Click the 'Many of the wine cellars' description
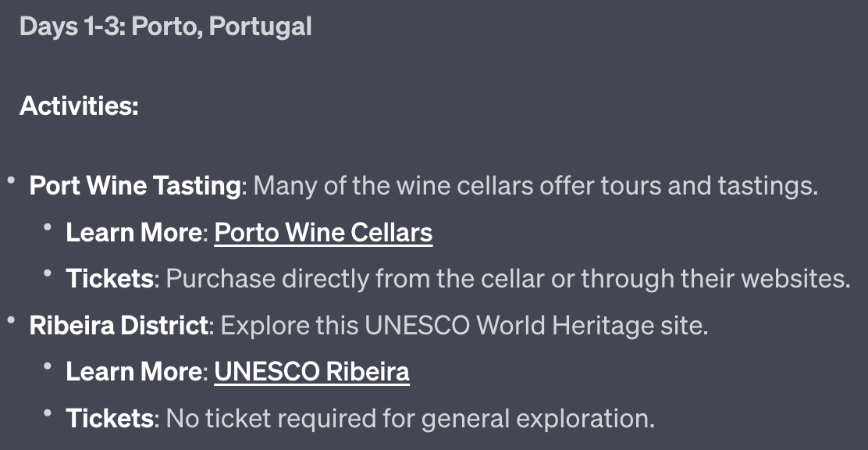Image resolution: width=868 pixels, height=450 pixels. (x=535, y=186)
